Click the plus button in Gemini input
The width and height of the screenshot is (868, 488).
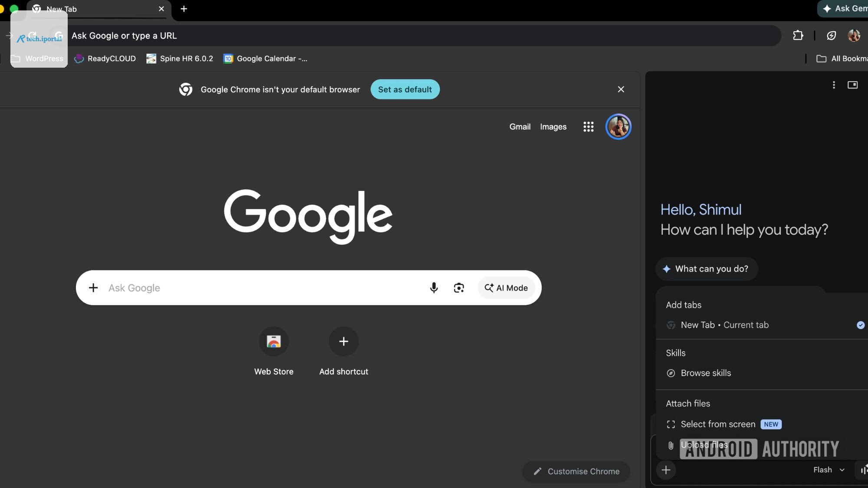[666, 470]
